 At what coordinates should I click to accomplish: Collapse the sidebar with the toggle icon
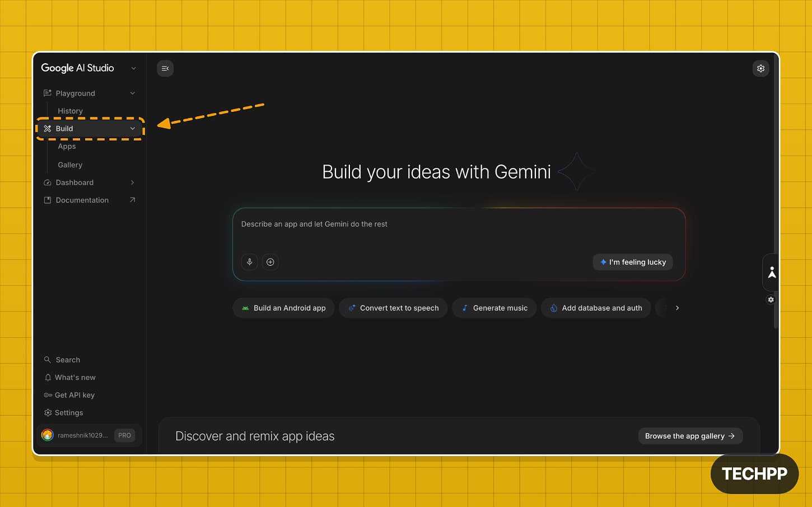click(165, 68)
